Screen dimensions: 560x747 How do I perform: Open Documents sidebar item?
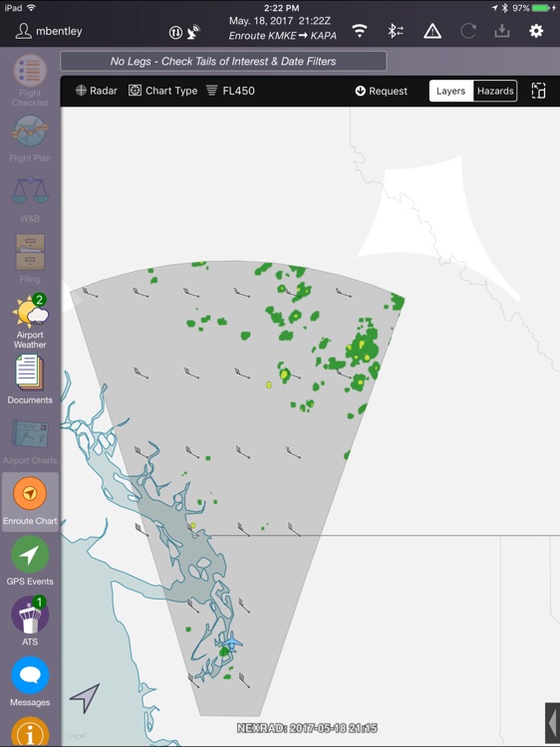coord(30,379)
